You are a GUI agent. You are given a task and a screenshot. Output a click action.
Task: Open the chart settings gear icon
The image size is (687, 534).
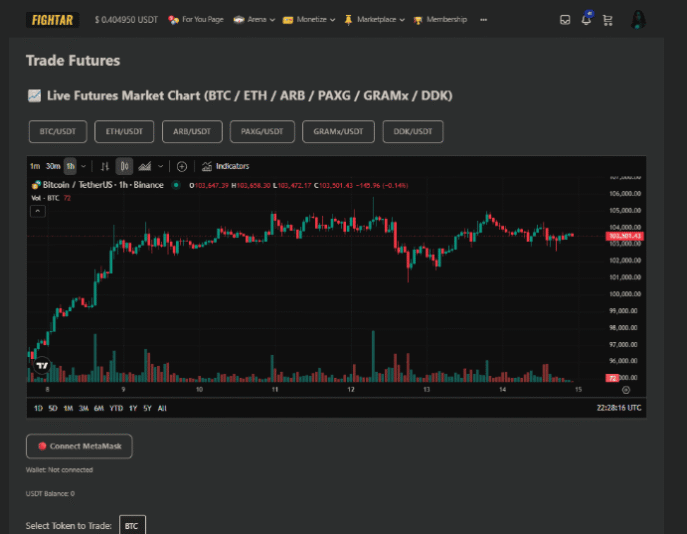click(x=626, y=390)
